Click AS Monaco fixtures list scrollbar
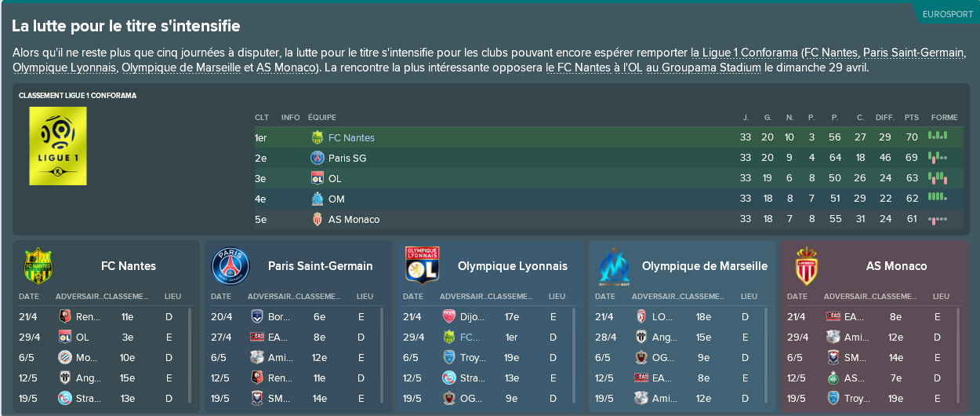 coord(957,356)
